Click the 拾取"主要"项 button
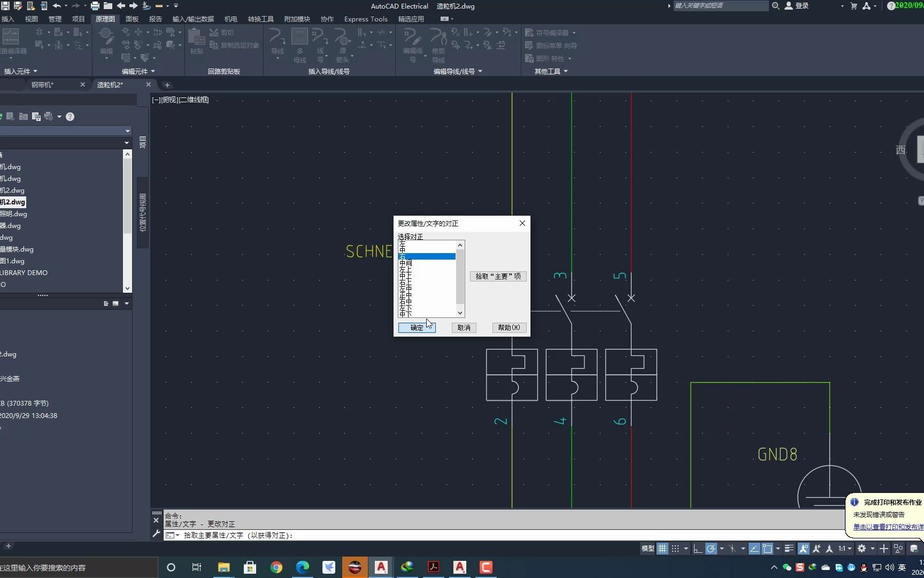This screenshot has height=578, width=924. tap(497, 276)
